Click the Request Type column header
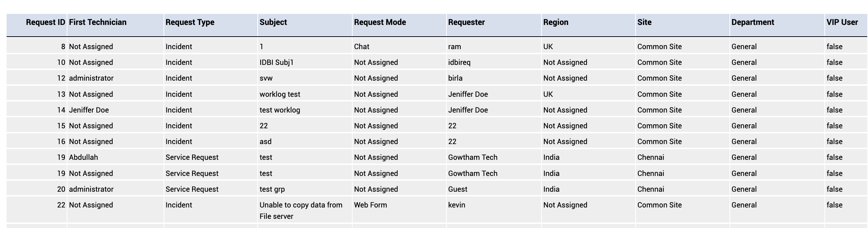This screenshot has width=868, height=228. pos(190,22)
